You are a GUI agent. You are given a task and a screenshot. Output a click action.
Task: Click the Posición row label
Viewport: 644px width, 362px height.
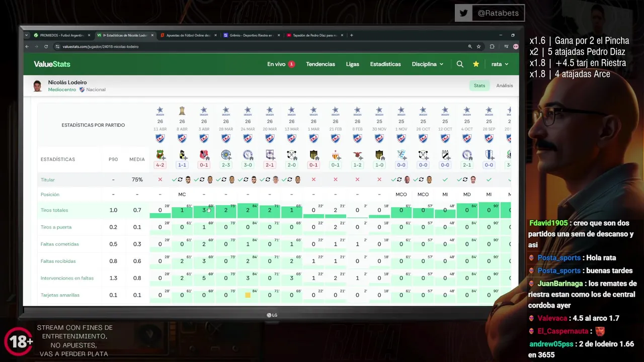click(x=50, y=195)
